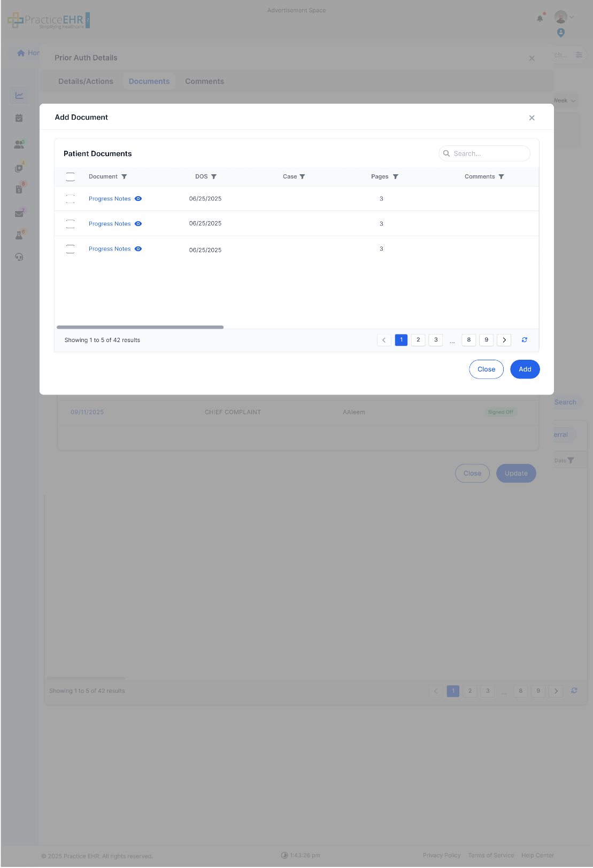Open the mail icon in sidebar
Viewport: 593px width, 868px height.
click(x=19, y=213)
